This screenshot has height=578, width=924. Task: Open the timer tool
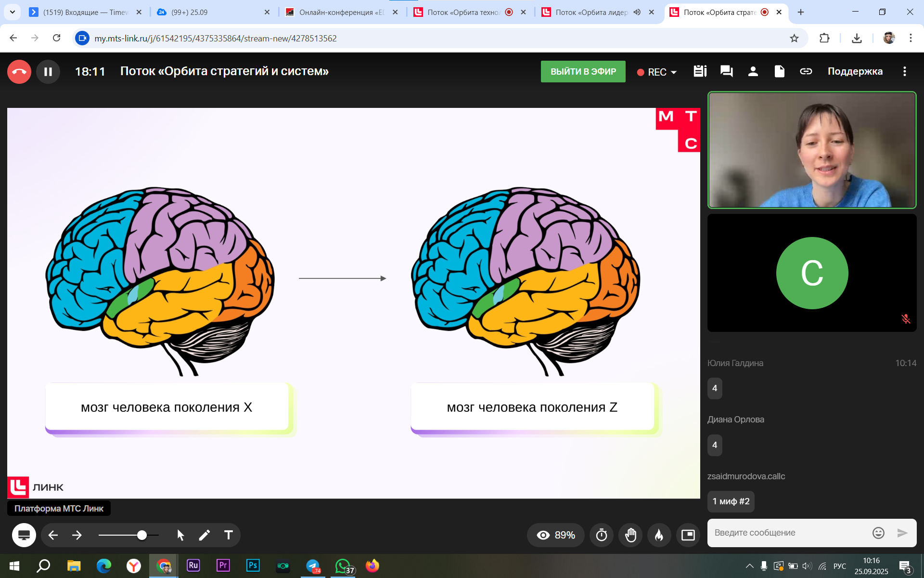pyautogui.click(x=602, y=535)
